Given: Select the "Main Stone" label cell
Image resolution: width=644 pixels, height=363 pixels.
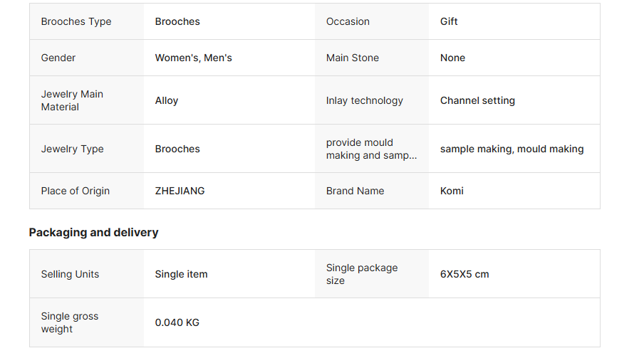Looking at the screenshot, I should coord(353,58).
